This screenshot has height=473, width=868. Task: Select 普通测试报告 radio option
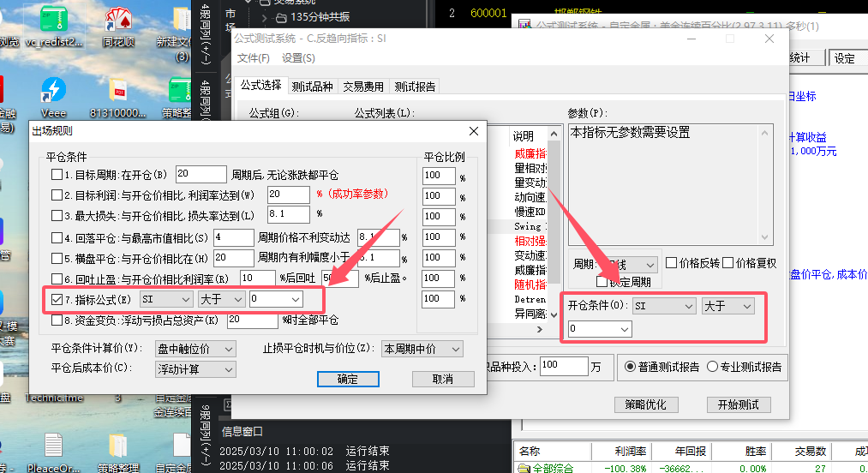[630, 367]
